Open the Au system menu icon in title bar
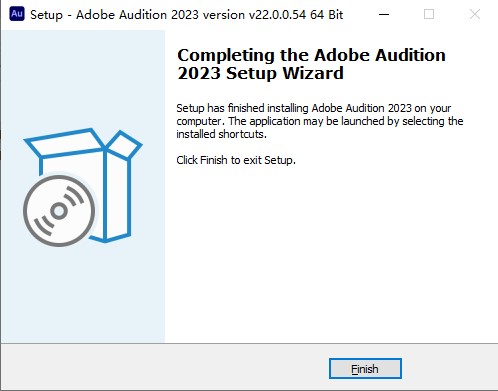498x391 pixels. pyautogui.click(x=17, y=14)
